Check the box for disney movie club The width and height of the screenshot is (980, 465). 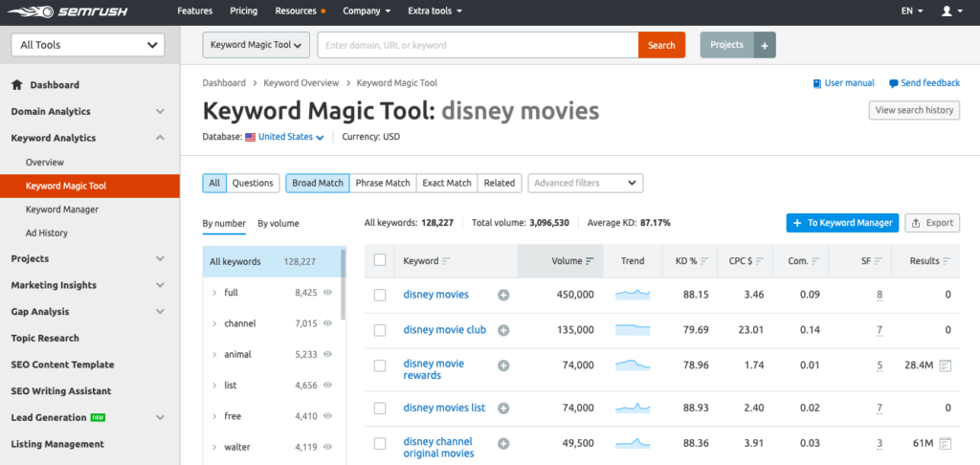pyautogui.click(x=379, y=330)
